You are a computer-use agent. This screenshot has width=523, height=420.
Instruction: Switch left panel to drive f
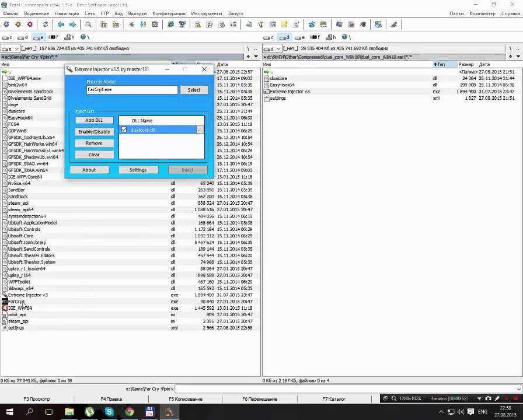click(x=53, y=37)
